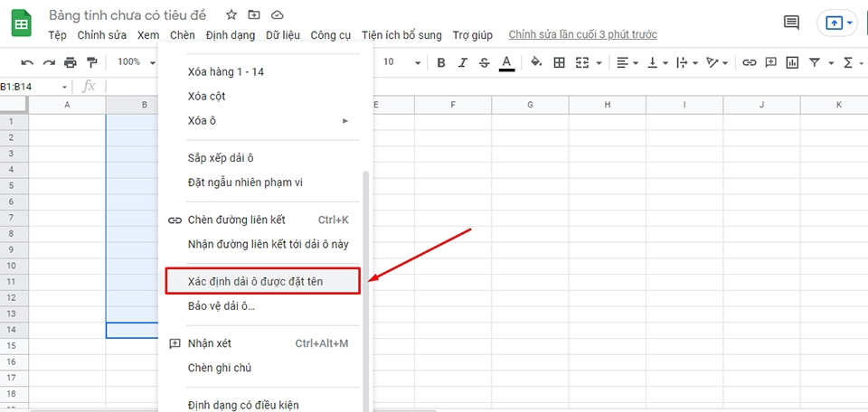The width and height of the screenshot is (868, 412).
Task: Toggle strikethrough formatting
Action: pos(485,62)
